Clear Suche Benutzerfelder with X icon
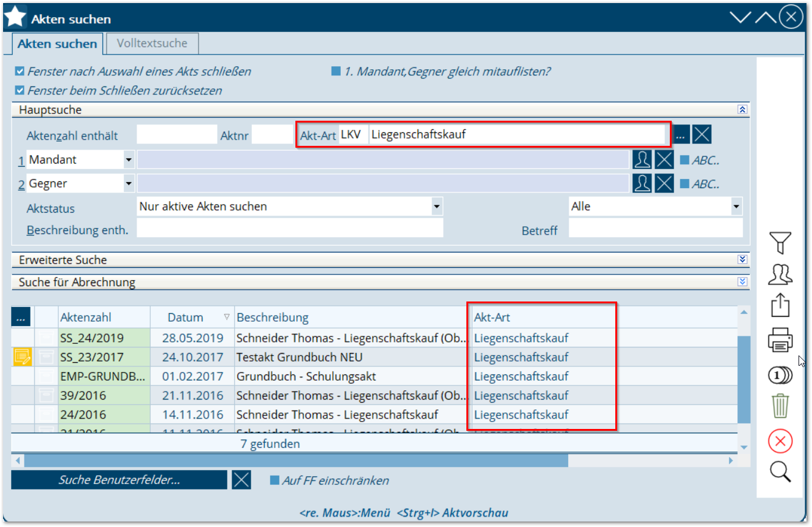This screenshot has width=812, height=527. point(241,480)
